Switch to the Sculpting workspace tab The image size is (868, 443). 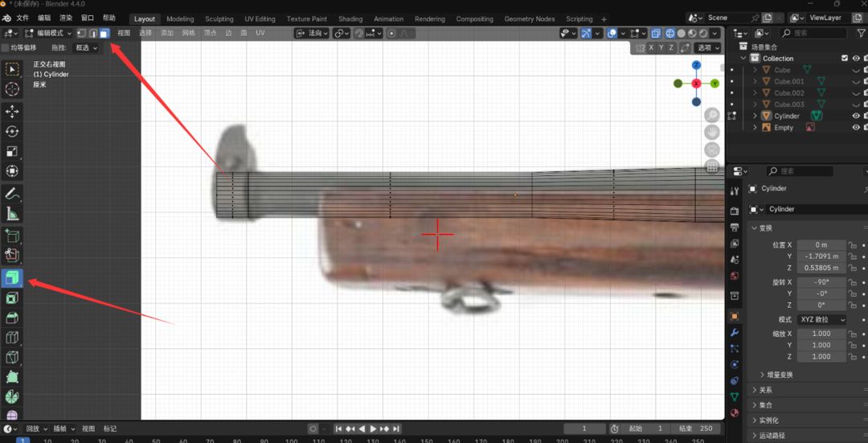point(219,18)
